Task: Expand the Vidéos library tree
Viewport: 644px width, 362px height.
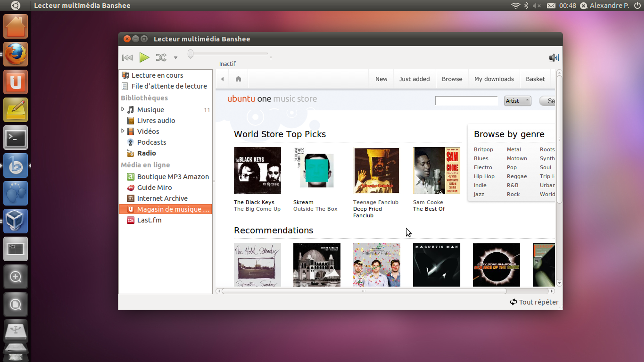Action: pos(123,131)
